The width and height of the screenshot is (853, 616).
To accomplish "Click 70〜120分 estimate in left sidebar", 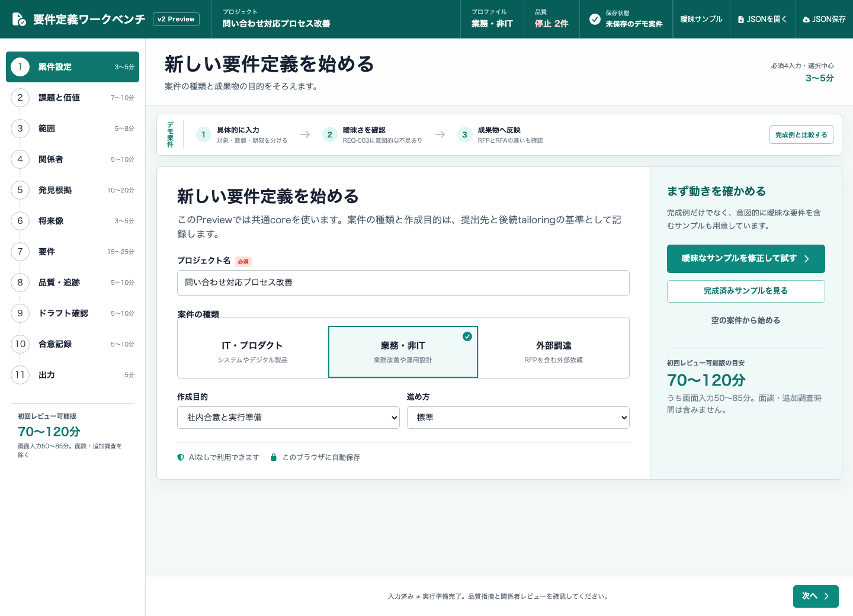I will click(x=49, y=432).
